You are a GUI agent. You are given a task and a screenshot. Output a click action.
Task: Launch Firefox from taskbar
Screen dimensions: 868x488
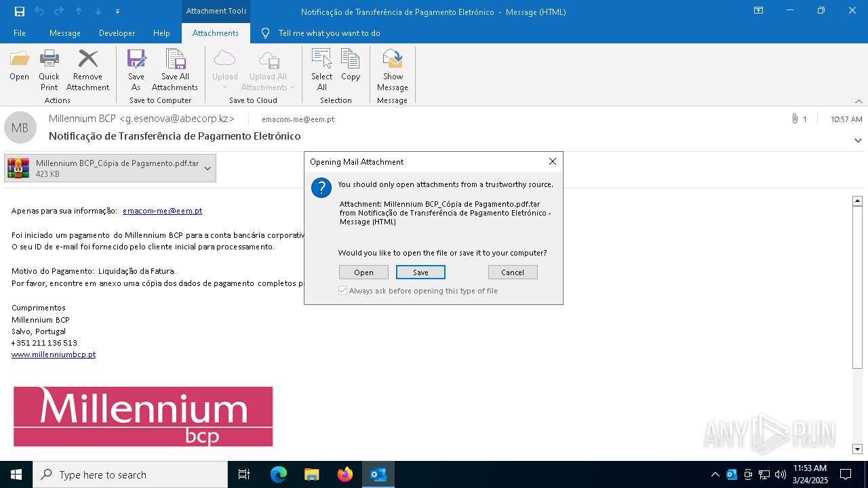345,474
